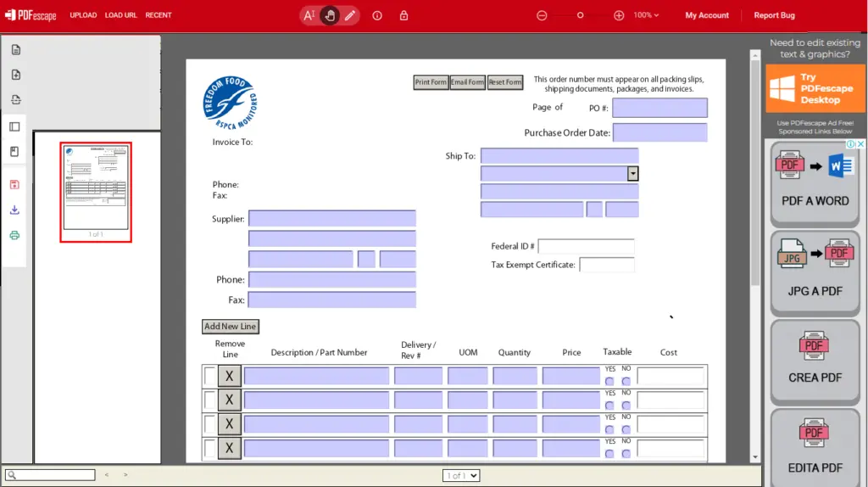Select YES taxable in fourth row
The image size is (868, 487).
point(609,454)
